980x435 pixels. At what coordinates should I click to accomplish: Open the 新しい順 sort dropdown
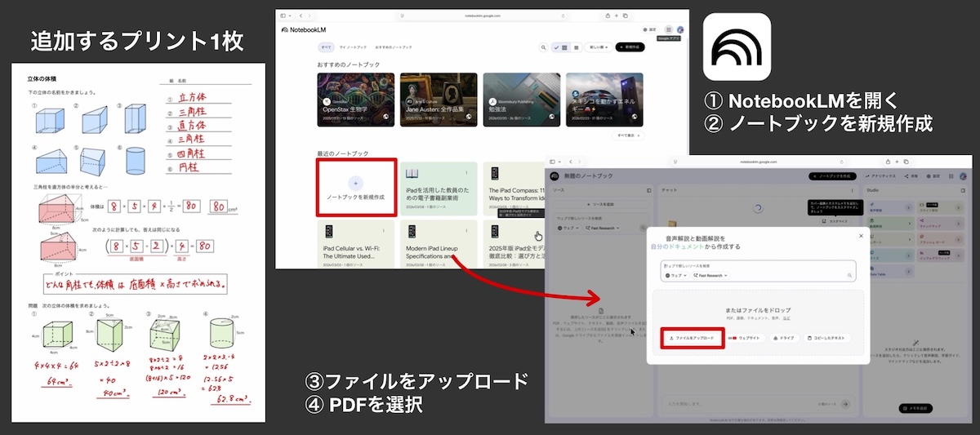[x=599, y=47]
